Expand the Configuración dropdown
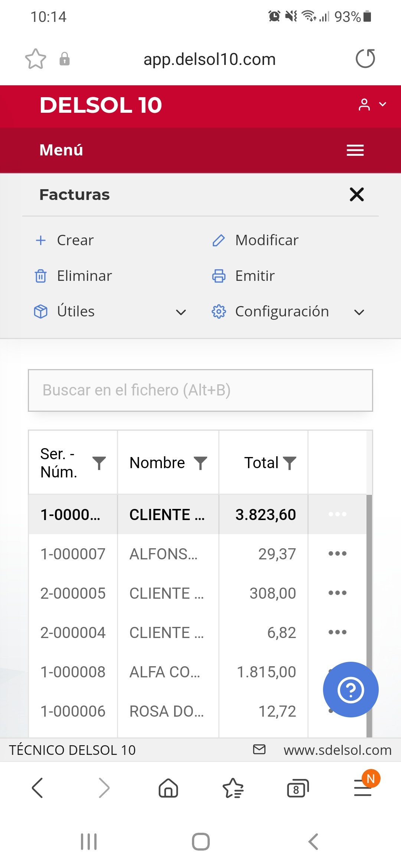This screenshot has height=868, width=401. pyautogui.click(x=359, y=312)
